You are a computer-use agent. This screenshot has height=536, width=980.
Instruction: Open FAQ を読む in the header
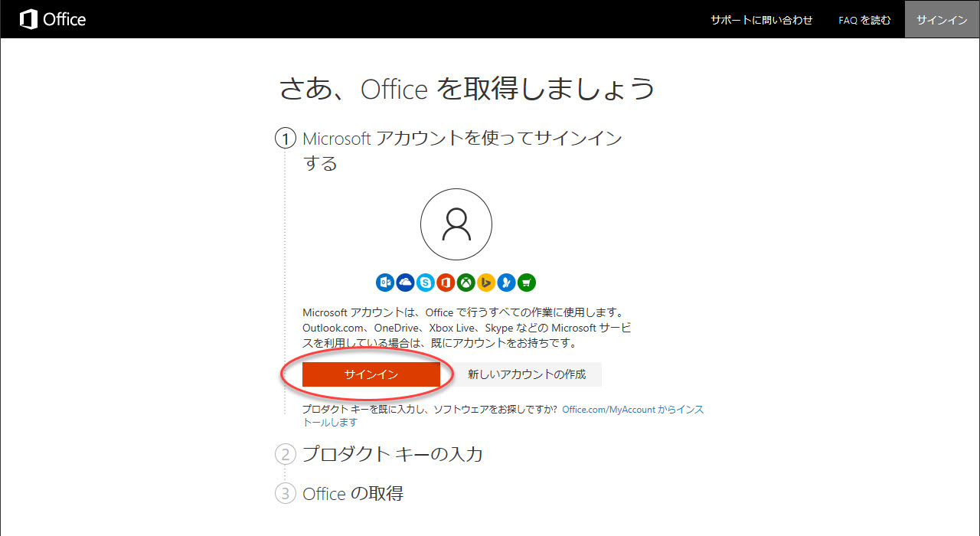[x=864, y=20]
